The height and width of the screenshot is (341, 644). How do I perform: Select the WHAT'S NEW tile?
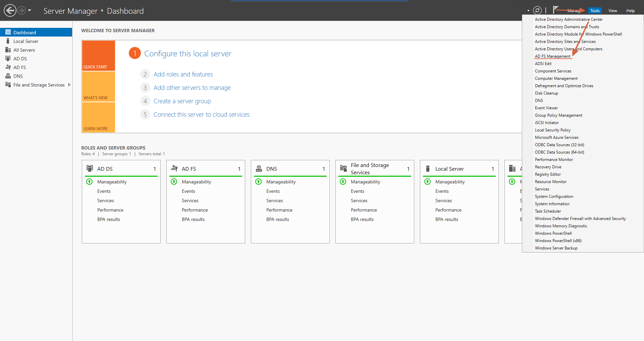tap(99, 87)
